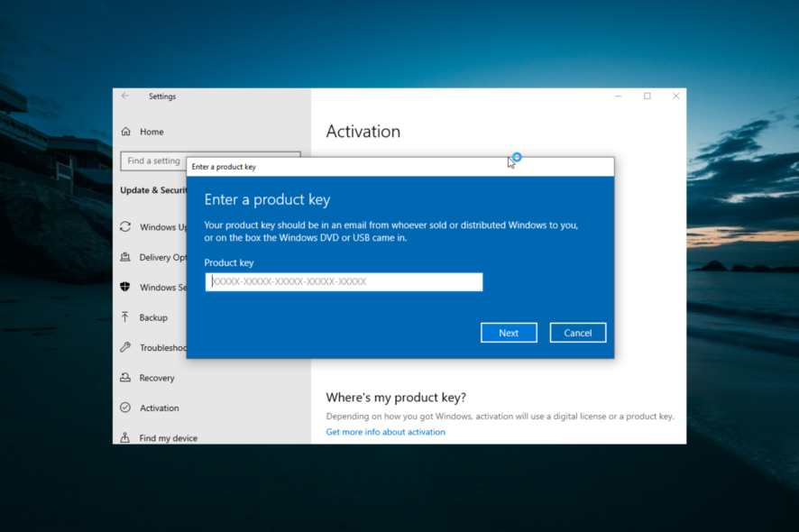The width and height of the screenshot is (799, 532).
Task: Select the Home house icon
Action: (126, 132)
